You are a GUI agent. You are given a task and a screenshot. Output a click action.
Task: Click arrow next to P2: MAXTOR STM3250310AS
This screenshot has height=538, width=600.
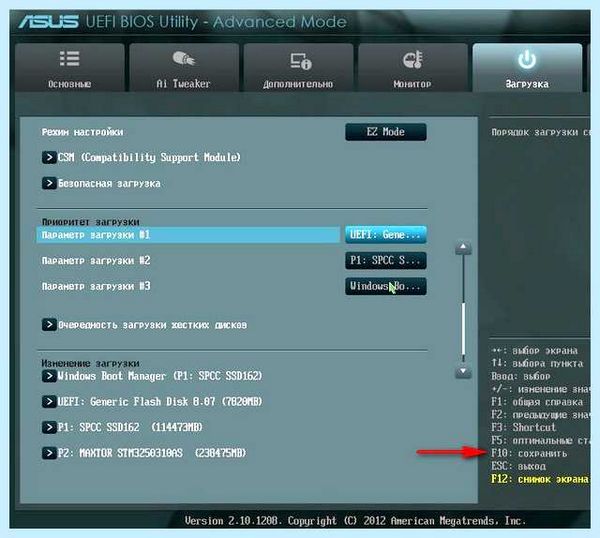pos(49,453)
